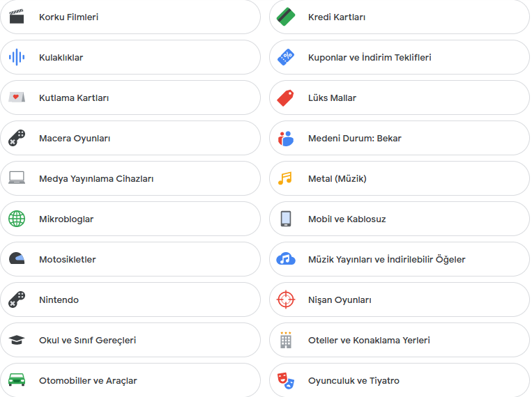Choose Okul ve Sınıf Gereçleri
Screen dimensions: 532x397
click(x=130, y=340)
